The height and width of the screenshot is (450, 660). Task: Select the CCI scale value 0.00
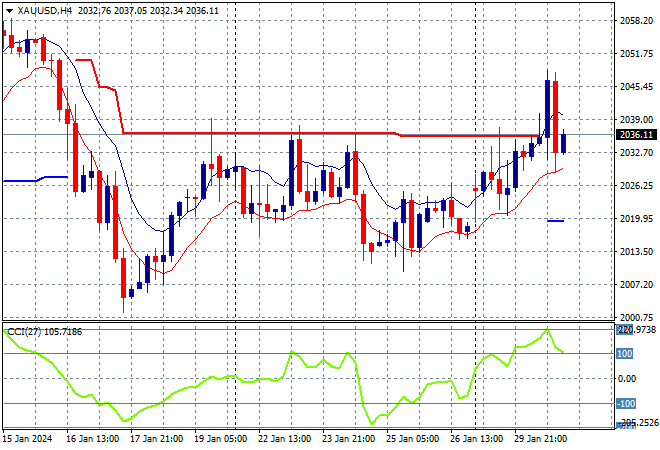coord(627,378)
